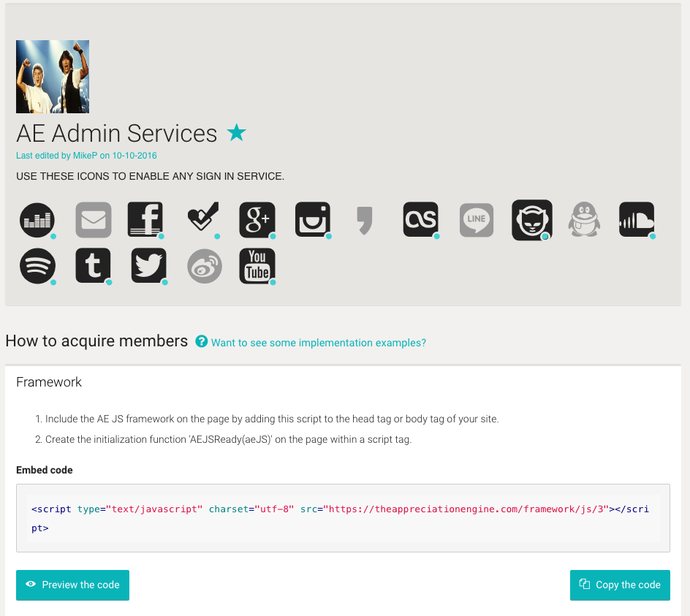Select the Tumblr service icon
The image size is (690, 616).
click(x=94, y=266)
